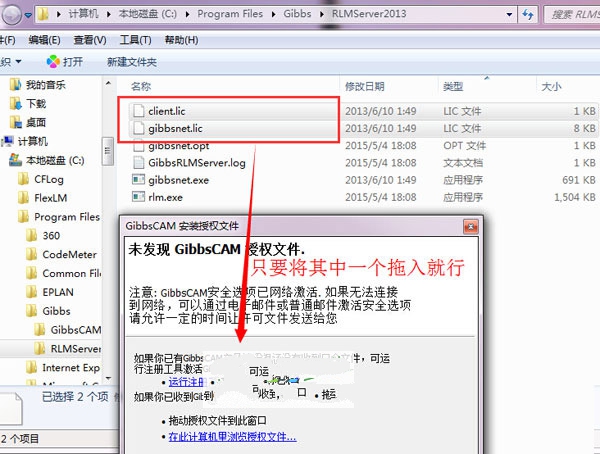Viewport: 600px width, 454px height.
Task: Click the folder icon in the address bar
Action: point(43,15)
